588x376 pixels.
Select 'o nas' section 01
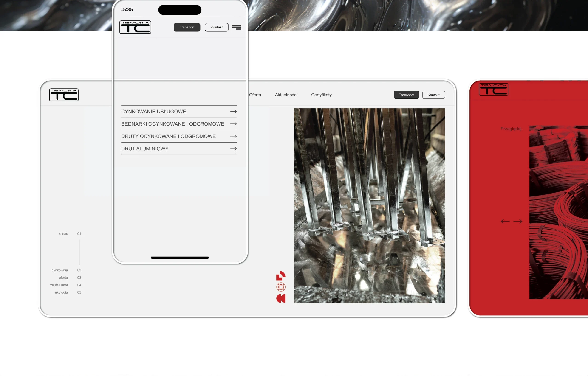(70, 234)
